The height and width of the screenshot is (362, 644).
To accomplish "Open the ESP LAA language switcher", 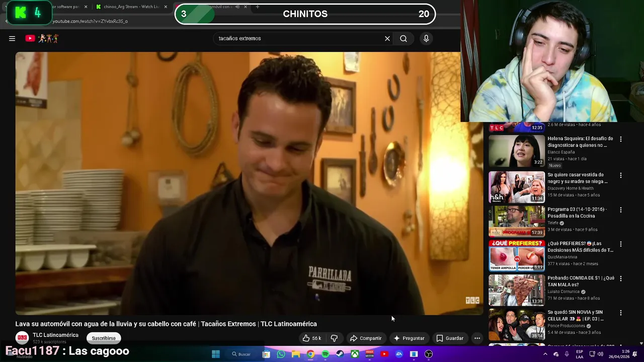I will [580, 354].
